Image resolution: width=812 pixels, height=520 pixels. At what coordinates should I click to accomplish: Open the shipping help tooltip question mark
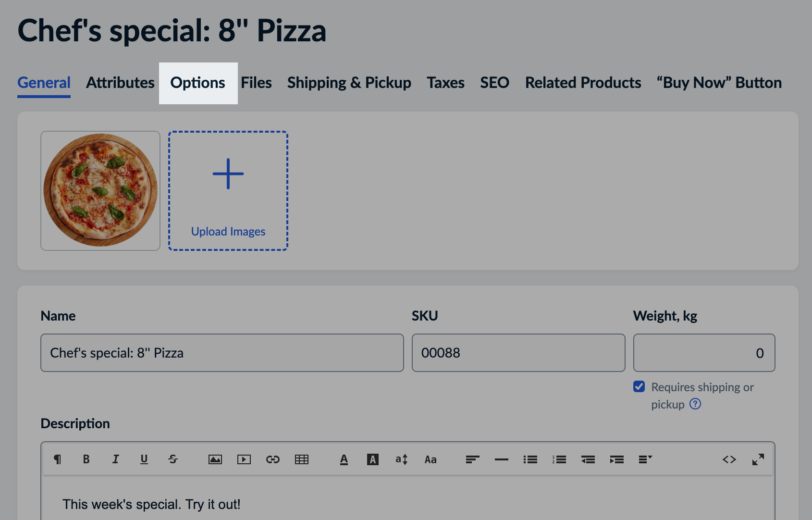(x=695, y=404)
